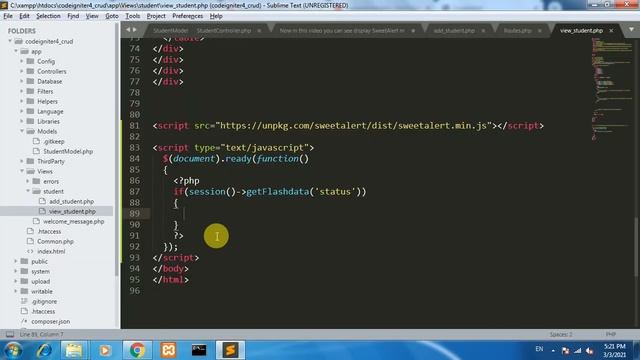This screenshot has width=640, height=360.
Task: Expand the Controllers folder
Action: (22, 71)
